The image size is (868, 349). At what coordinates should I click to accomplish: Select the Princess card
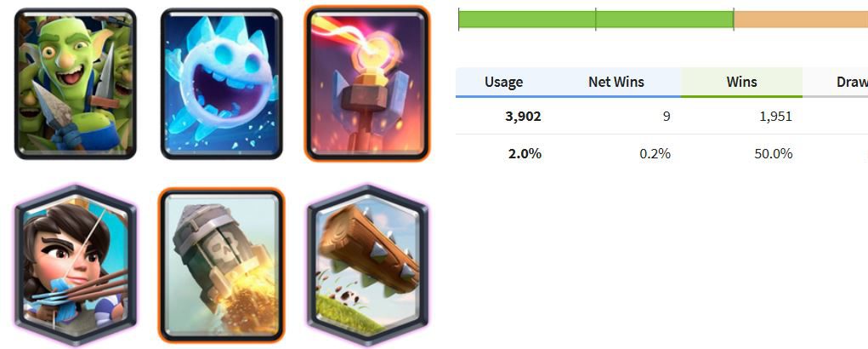pyautogui.click(x=76, y=266)
